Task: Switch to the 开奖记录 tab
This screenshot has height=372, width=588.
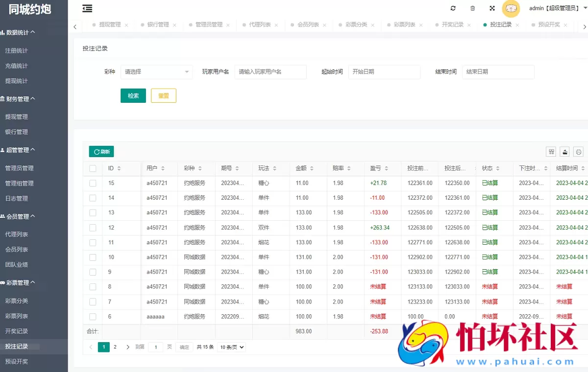Action: pyautogui.click(x=452, y=24)
